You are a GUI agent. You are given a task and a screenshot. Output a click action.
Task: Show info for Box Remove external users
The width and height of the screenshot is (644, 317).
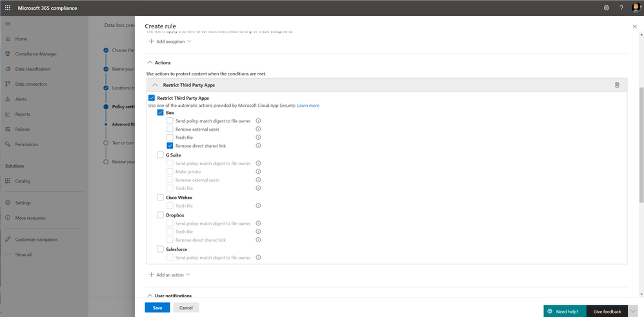(x=258, y=129)
